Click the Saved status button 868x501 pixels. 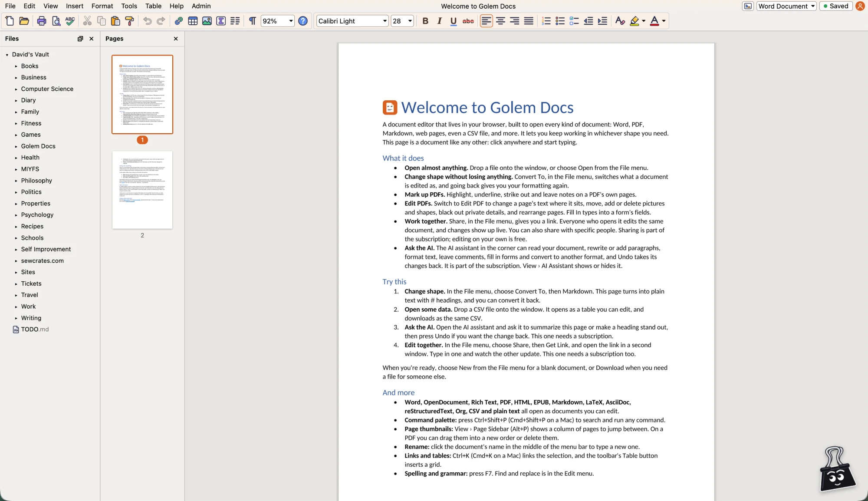pyautogui.click(x=836, y=6)
